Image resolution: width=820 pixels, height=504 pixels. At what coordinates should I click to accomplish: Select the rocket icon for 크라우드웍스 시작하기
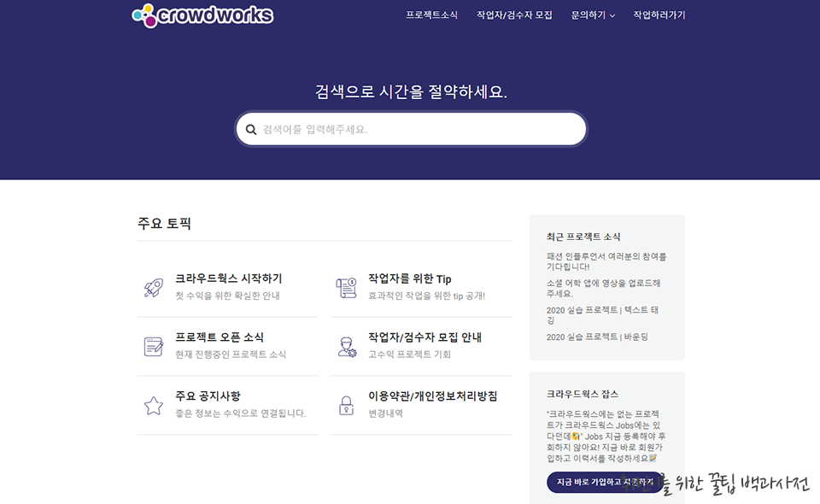[x=154, y=288]
